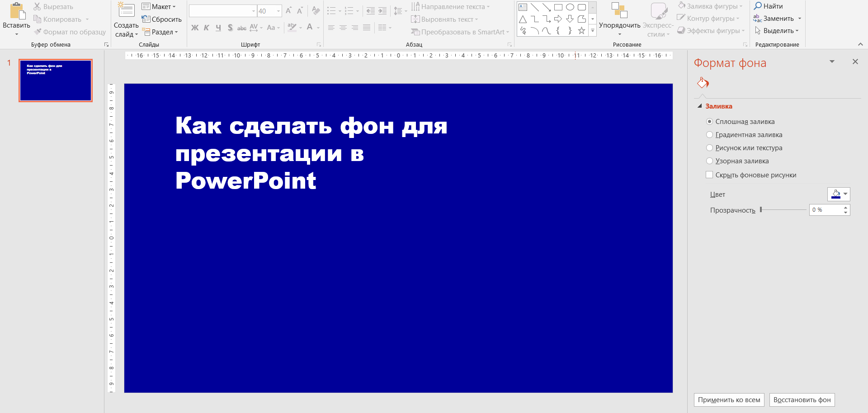Justify the paragraph text
868x413 pixels.
367,28
